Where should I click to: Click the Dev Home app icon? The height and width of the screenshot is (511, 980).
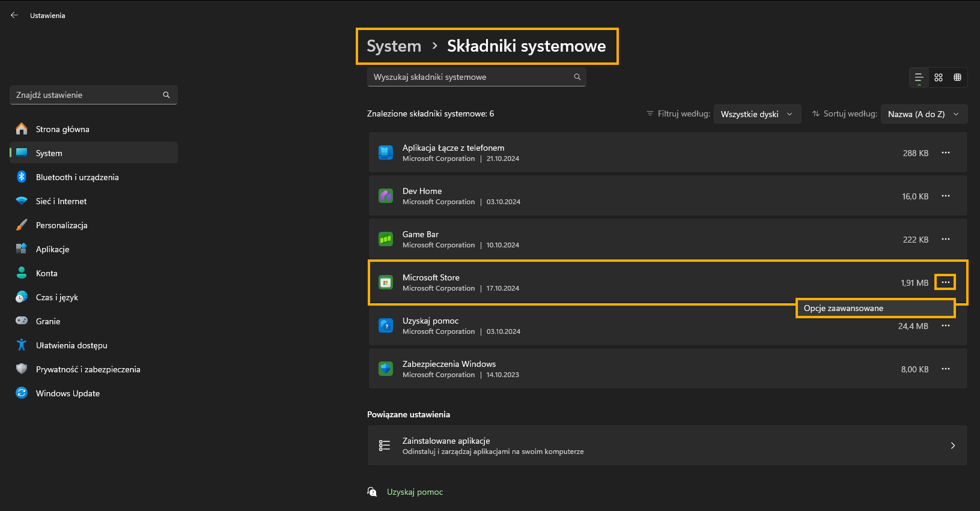(386, 196)
